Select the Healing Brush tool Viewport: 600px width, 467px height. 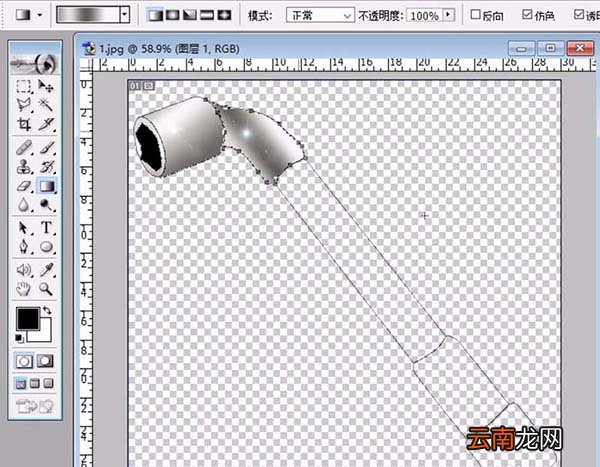pos(24,147)
